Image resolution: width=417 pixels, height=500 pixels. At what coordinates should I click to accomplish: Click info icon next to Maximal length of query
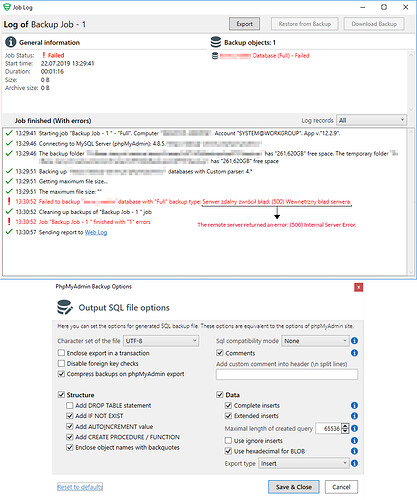pyautogui.click(x=354, y=428)
